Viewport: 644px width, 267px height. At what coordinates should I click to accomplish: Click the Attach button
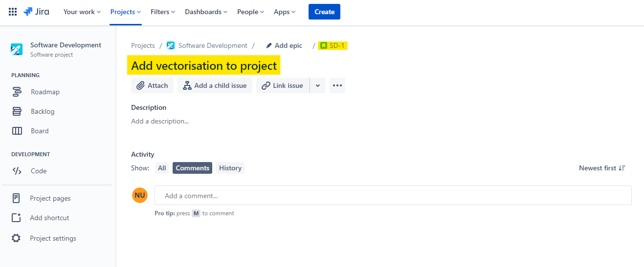(x=152, y=85)
